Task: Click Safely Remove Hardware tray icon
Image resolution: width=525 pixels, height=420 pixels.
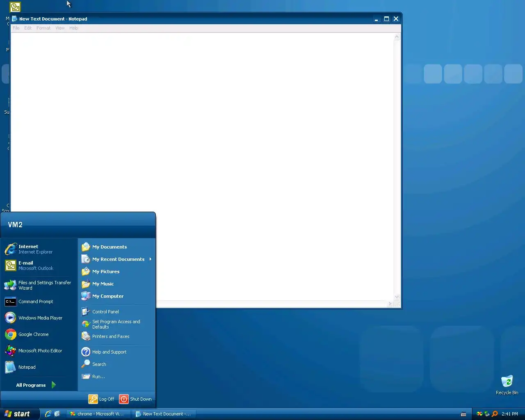Action: [487, 414]
